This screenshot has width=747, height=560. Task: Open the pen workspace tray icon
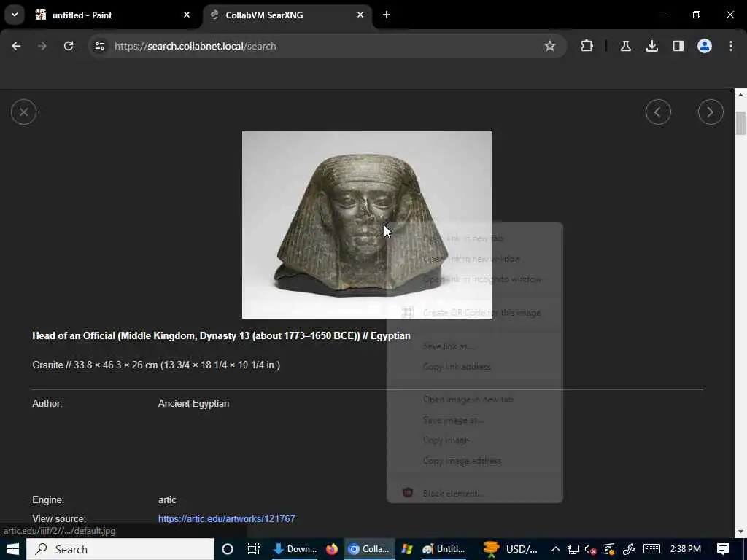pyautogui.click(x=628, y=549)
